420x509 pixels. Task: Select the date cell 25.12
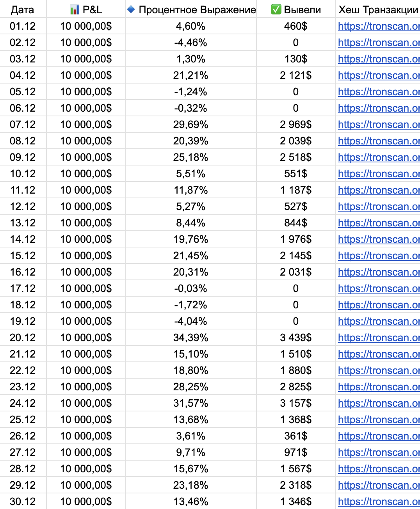click(x=23, y=420)
